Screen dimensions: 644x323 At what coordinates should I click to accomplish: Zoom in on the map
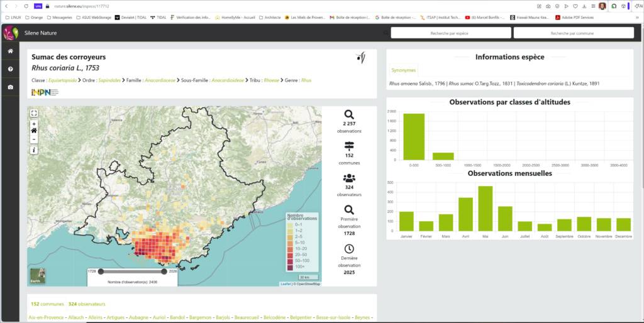point(34,124)
